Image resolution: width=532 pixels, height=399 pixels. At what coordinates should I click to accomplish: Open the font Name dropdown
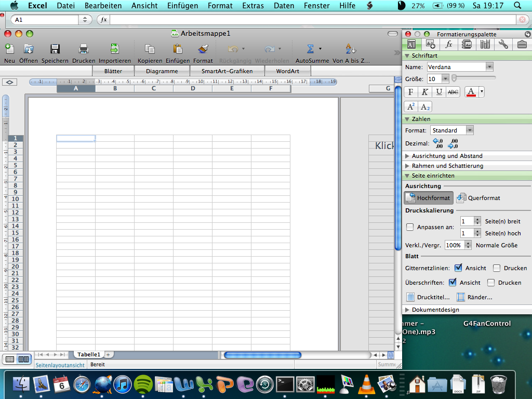[x=489, y=67]
